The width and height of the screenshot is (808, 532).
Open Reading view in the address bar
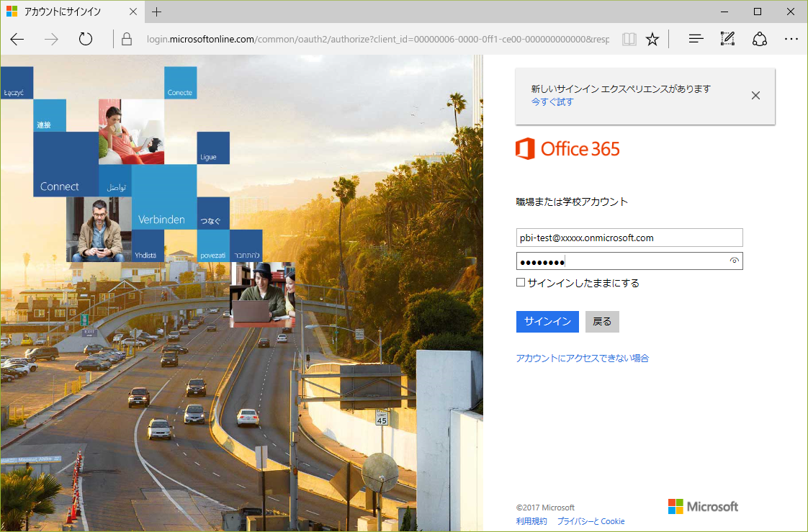tap(629, 39)
